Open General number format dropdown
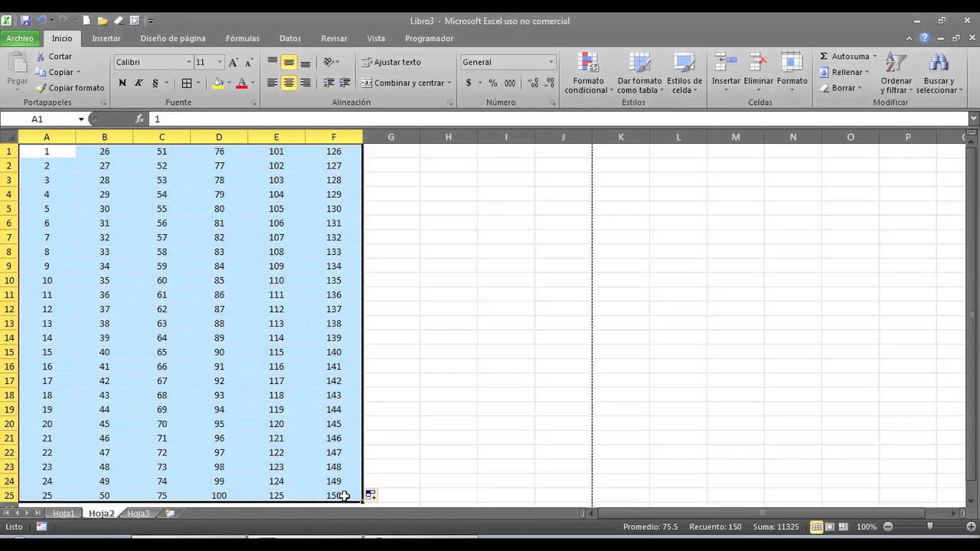 click(550, 62)
